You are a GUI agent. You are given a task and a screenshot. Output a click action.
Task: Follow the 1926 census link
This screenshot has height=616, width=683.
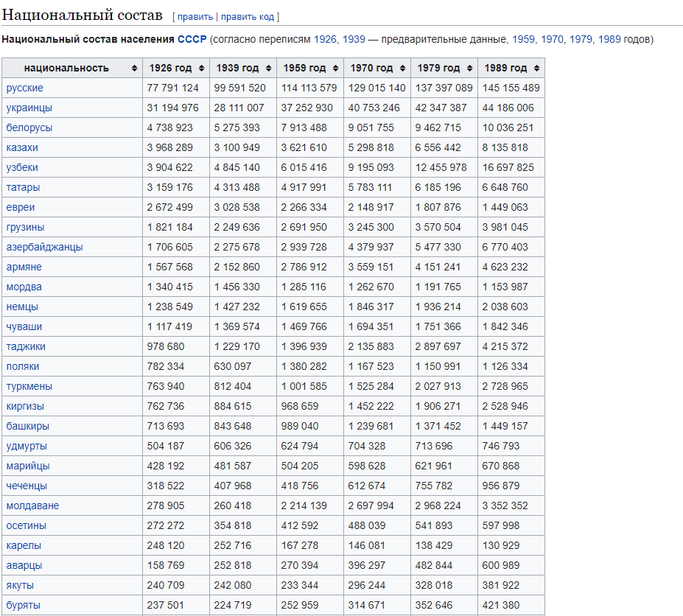point(325,39)
